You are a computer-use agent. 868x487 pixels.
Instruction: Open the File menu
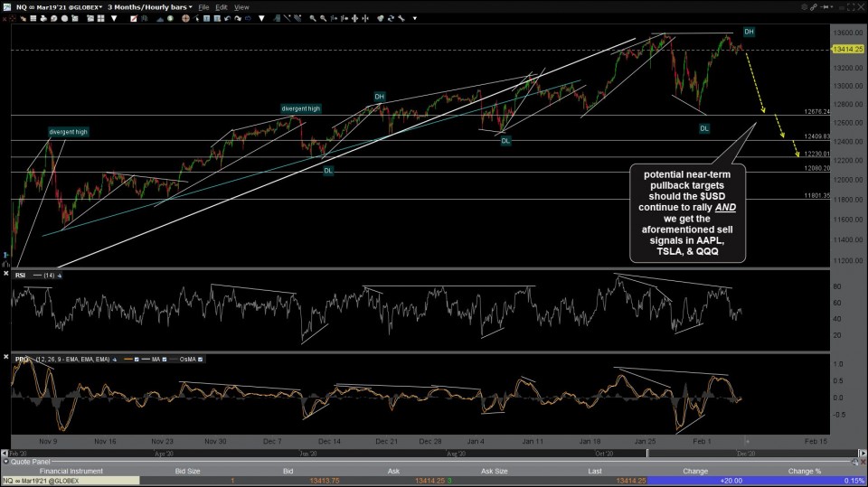[x=203, y=7]
